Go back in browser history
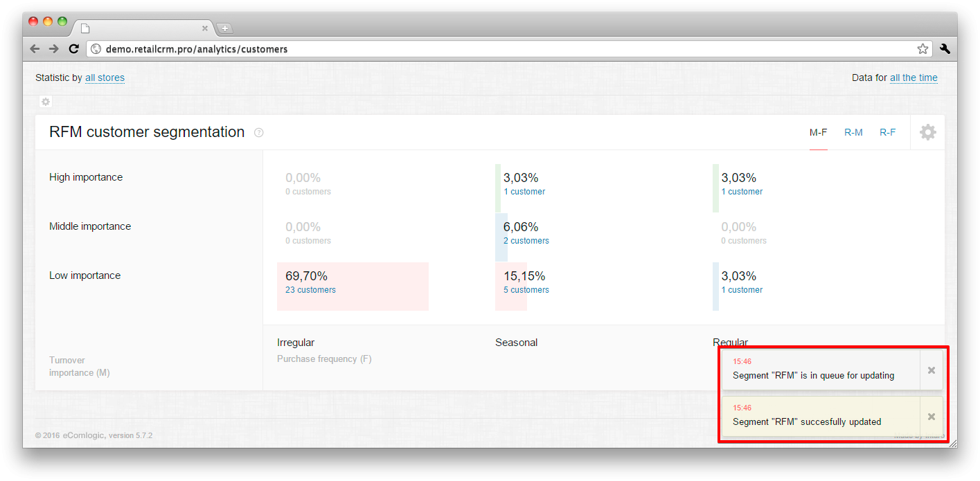Viewport: 980px width, 481px height. (35, 49)
